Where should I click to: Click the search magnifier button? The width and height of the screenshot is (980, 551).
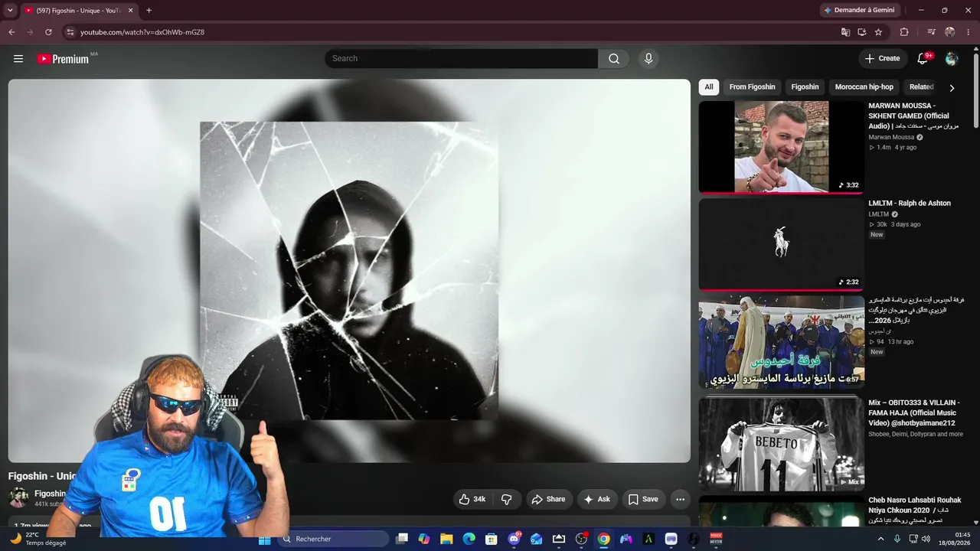(614, 59)
